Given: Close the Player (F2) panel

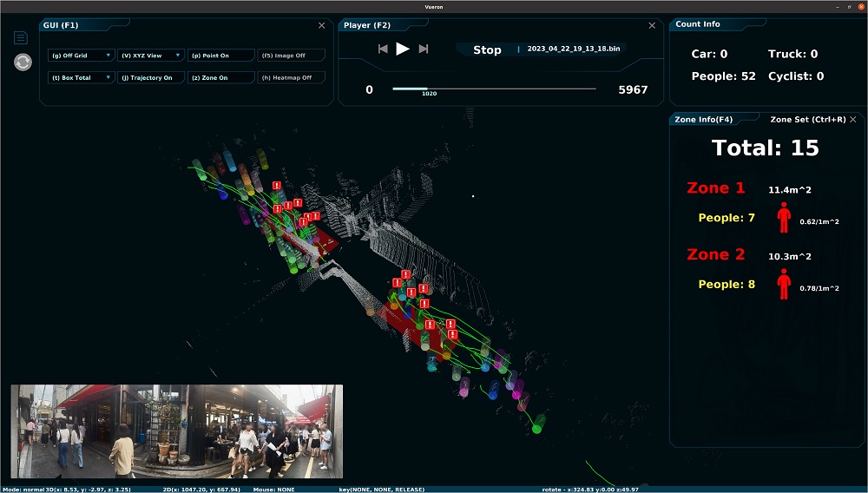Looking at the screenshot, I should [653, 25].
